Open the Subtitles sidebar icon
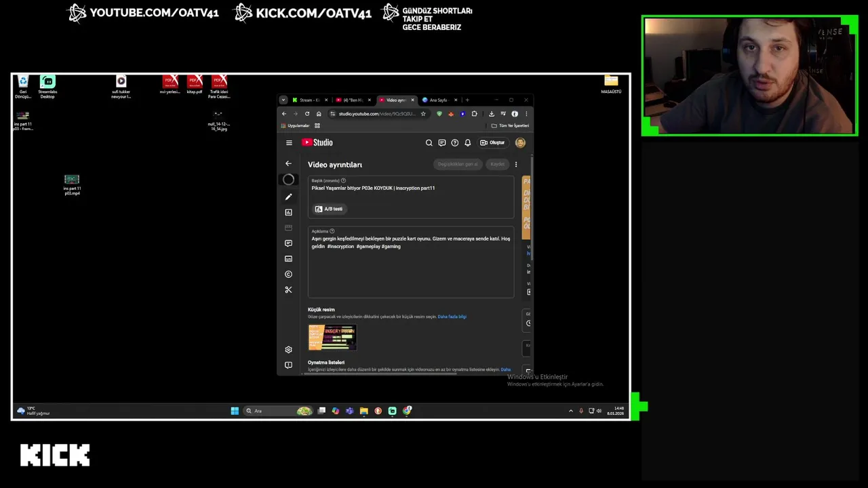 288,259
